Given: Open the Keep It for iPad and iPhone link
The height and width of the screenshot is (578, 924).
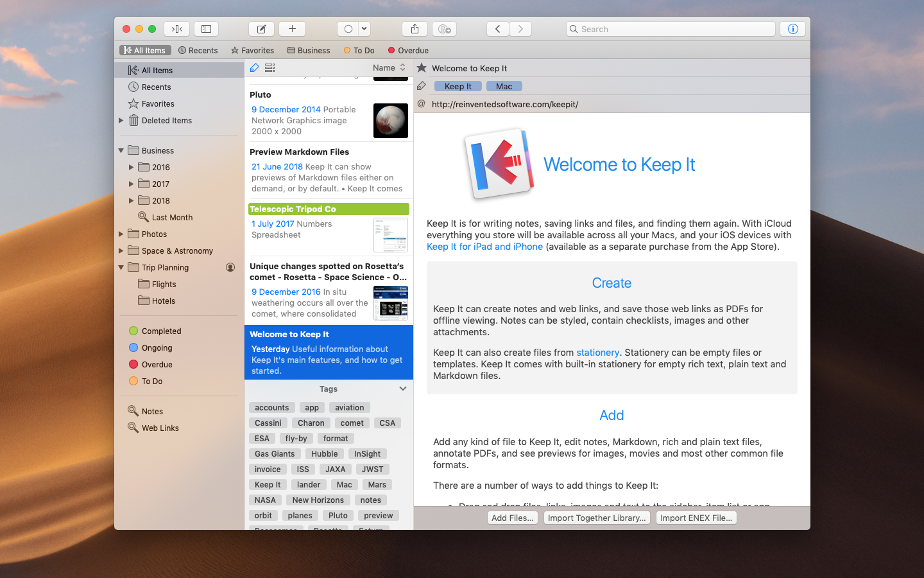Looking at the screenshot, I should tap(484, 246).
